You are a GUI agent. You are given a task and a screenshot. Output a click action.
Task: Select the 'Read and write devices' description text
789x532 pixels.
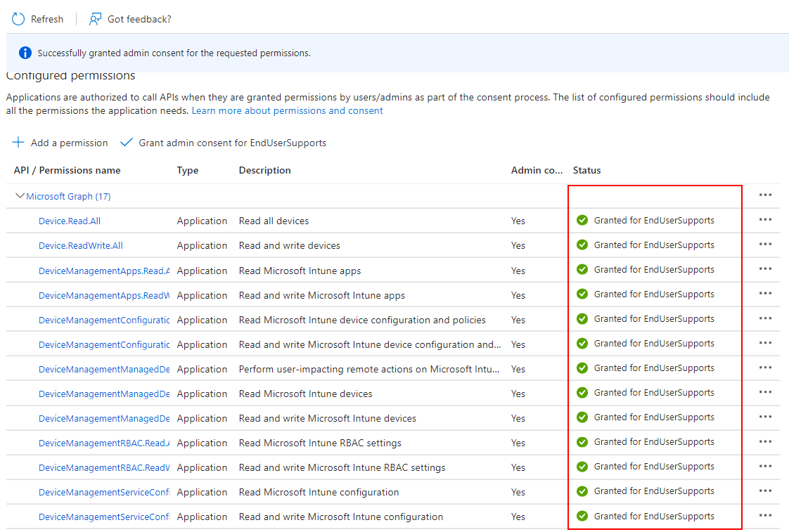point(289,245)
